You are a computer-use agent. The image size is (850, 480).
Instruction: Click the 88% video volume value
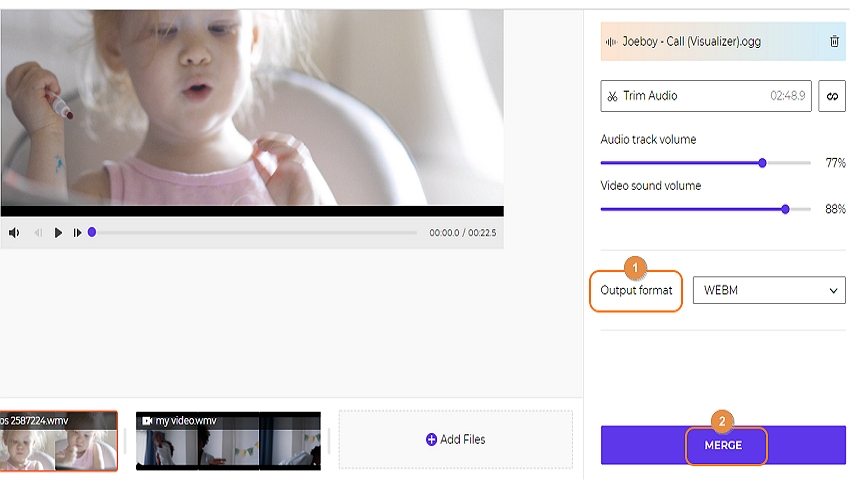tap(835, 209)
